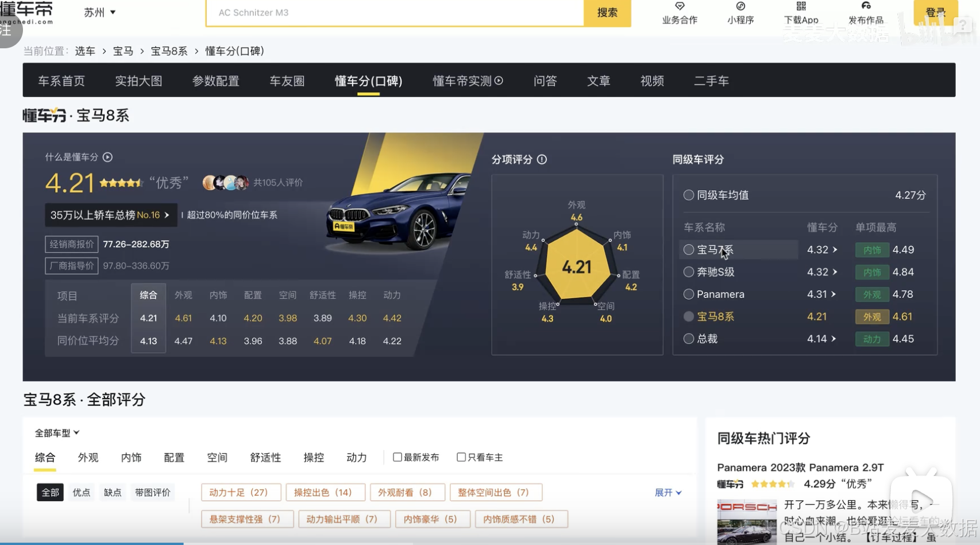
Task: Open the 二手车 tab
Action: (x=711, y=81)
